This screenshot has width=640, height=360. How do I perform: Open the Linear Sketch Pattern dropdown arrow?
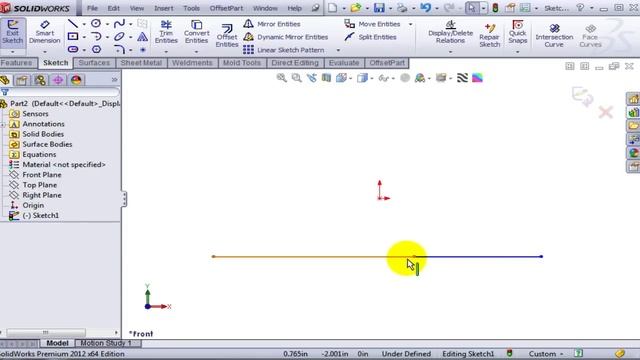point(338,50)
